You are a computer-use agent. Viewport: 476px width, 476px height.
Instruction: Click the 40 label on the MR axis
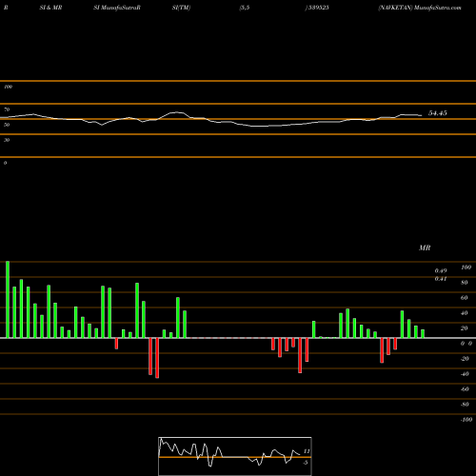(465, 313)
